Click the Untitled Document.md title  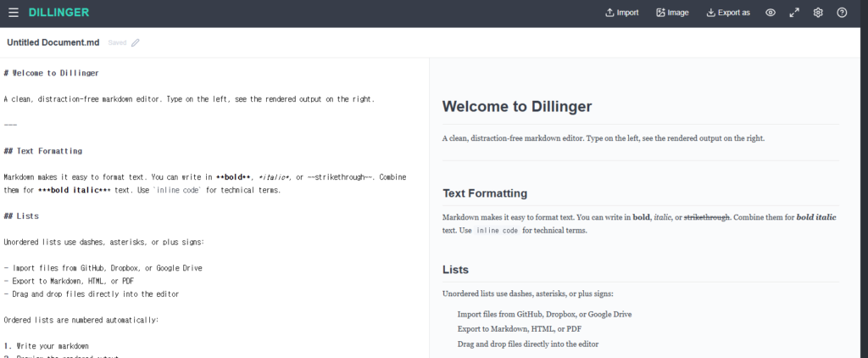[x=53, y=42]
